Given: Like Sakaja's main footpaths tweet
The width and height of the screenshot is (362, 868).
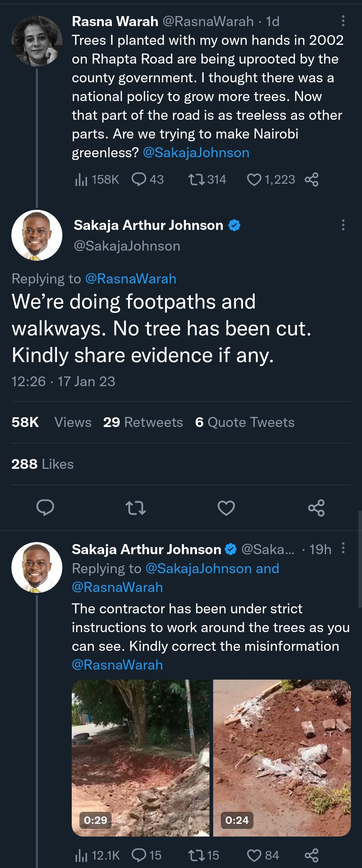Looking at the screenshot, I should [226, 508].
